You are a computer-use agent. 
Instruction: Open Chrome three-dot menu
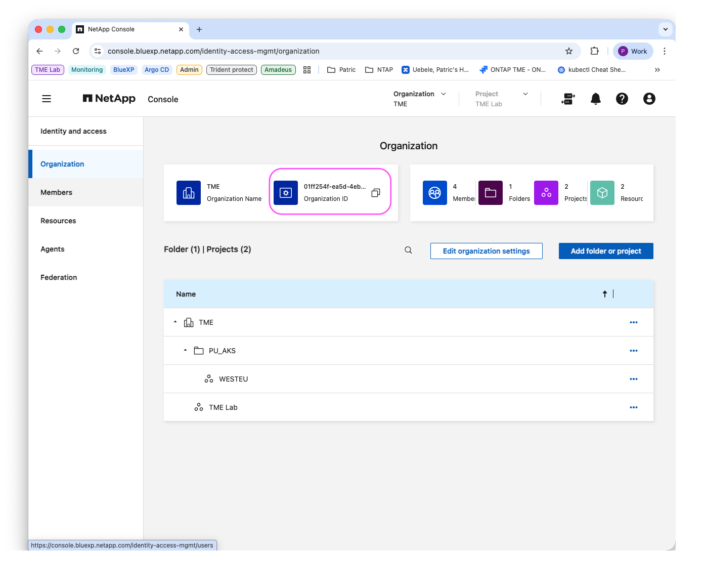(665, 51)
